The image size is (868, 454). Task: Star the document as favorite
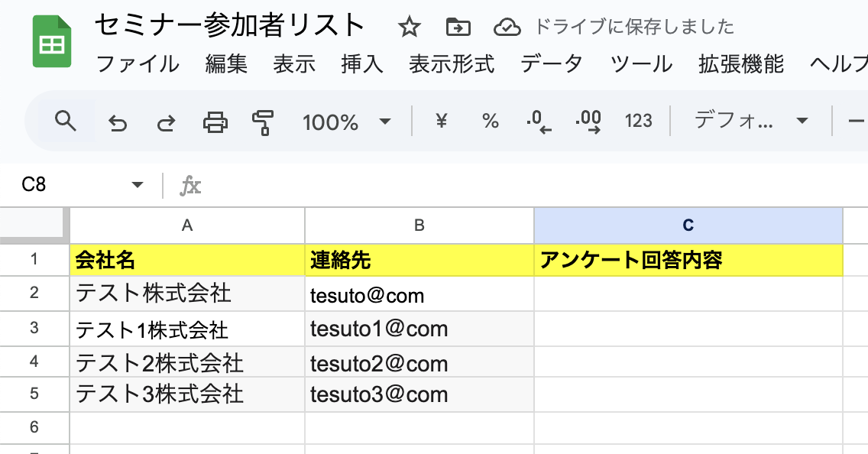pos(410,28)
